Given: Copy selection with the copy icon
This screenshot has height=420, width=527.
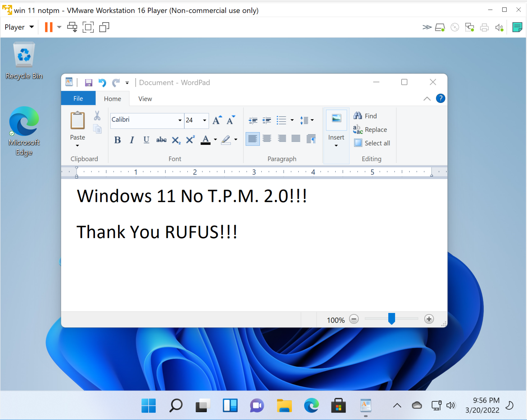Looking at the screenshot, I should [x=97, y=129].
